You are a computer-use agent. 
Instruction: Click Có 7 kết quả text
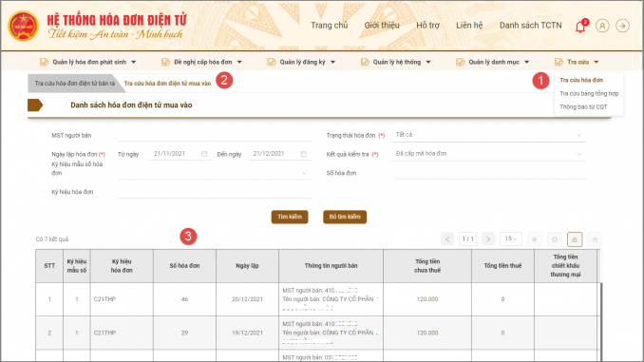52,239
